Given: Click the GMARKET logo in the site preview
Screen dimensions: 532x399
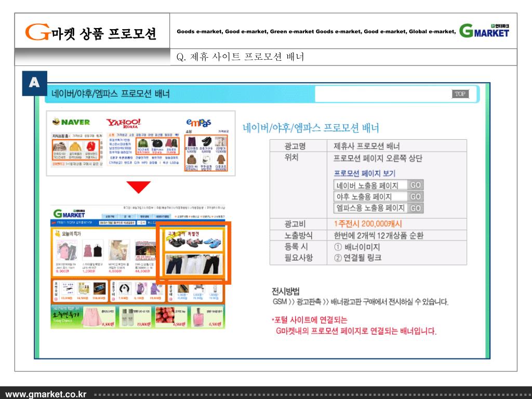Looking at the screenshot, I should [x=69, y=214].
